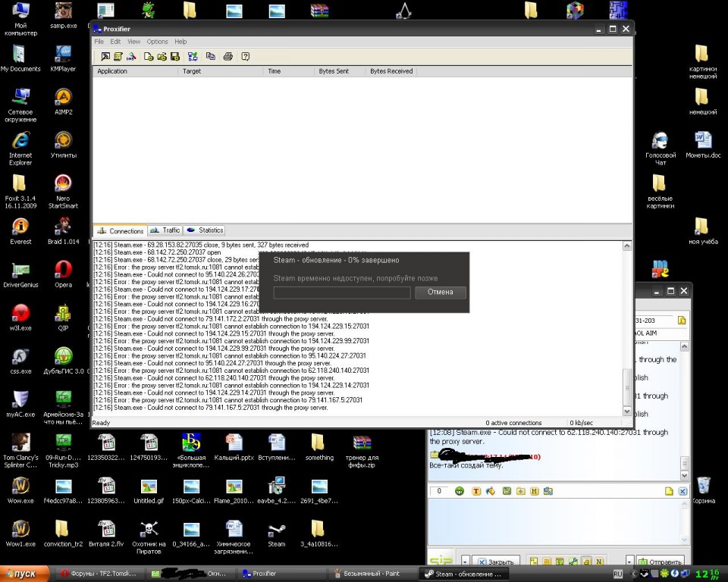
Task: Switch to Форумы - TF2.Tomsk taskbar item
Action: coord(99,574)
